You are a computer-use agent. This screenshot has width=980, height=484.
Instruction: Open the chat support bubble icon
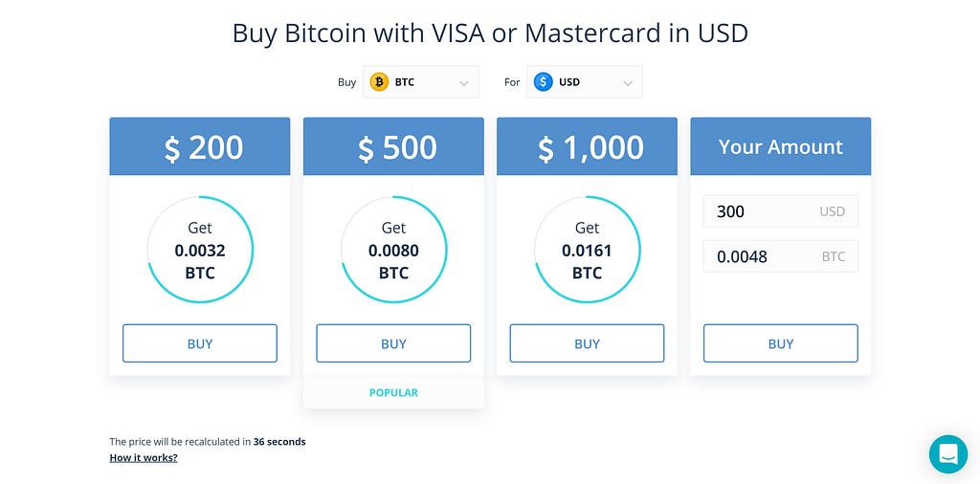(x=948, y=454)
